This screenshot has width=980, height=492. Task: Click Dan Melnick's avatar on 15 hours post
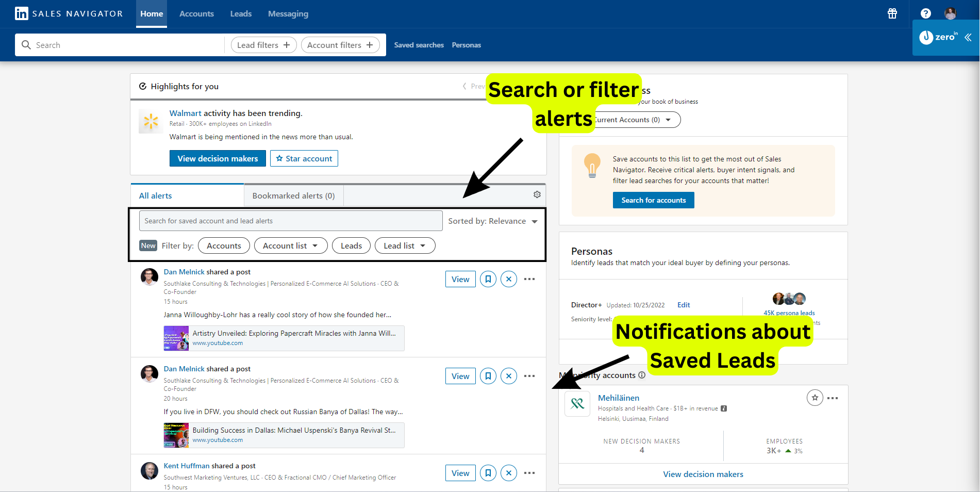tap(150, 277)
